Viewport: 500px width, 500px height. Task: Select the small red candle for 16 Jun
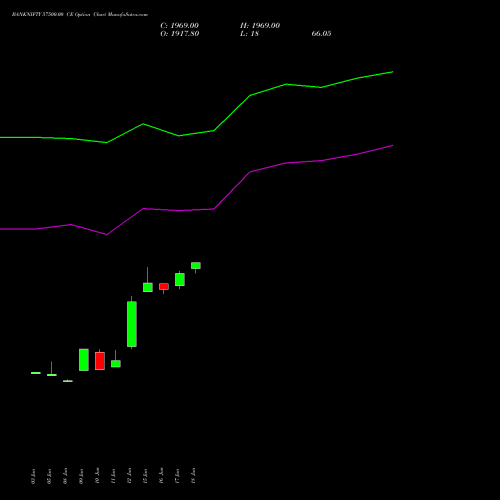pyautogui.click(x=164, y=287)
